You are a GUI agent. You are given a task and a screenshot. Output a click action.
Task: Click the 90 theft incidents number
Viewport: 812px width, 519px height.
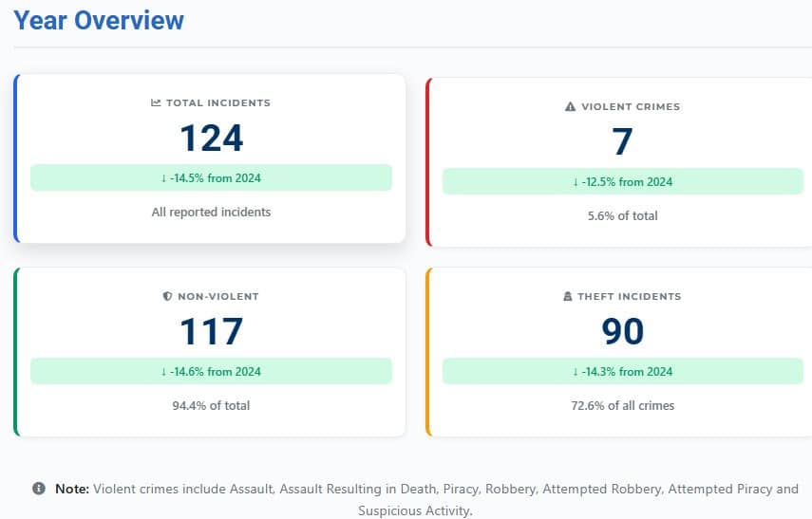[622, 332]
